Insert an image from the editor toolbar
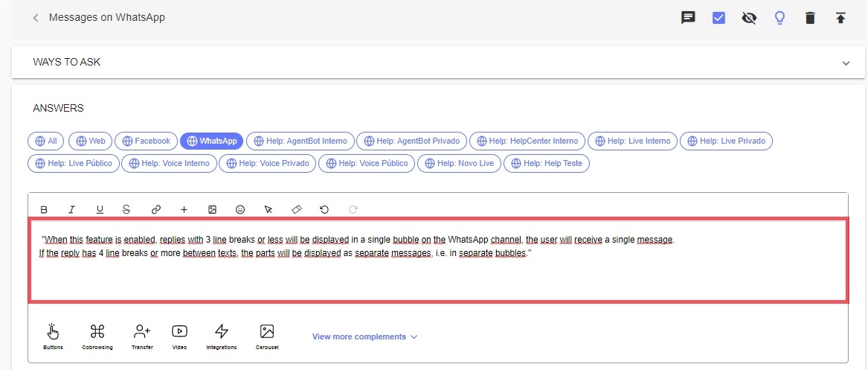 (x=212, y=209)
